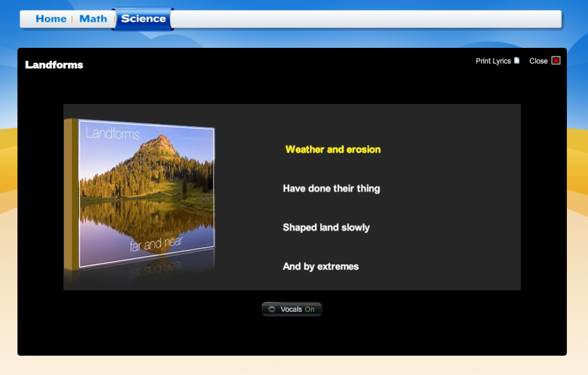The width and height of the screenshot is (588, 375).
Task: Click the Print Lyrics link text
Action: pos(493,61)
